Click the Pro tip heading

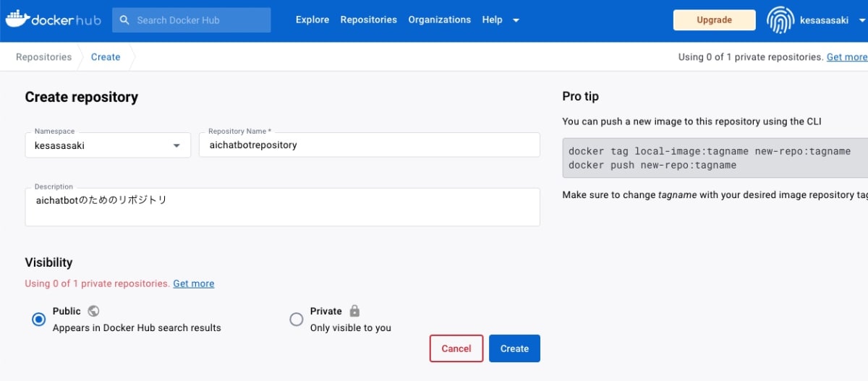pos(581,96)
